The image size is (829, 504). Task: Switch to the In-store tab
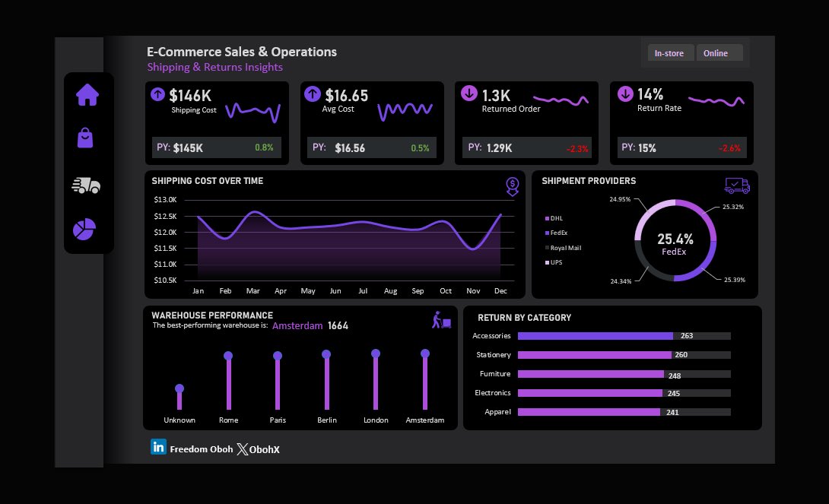[x=669, y=52]
